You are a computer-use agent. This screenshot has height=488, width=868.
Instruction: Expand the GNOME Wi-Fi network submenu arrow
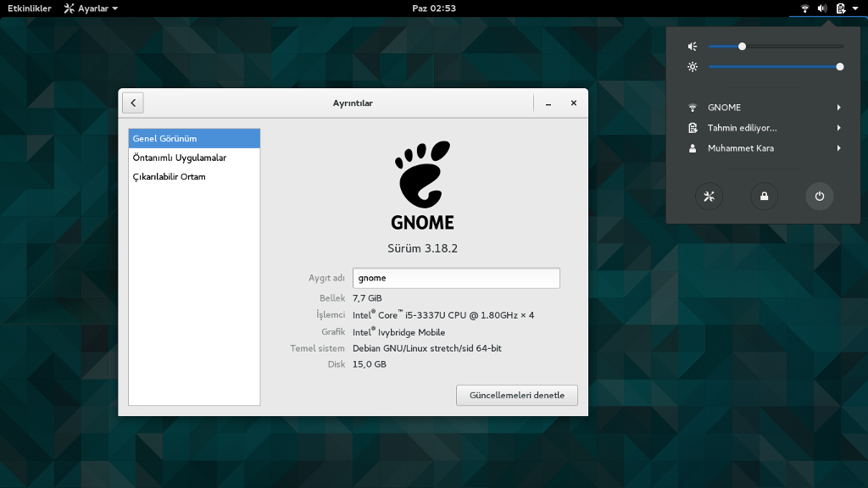pyautogui.click(x=838, y=108)
